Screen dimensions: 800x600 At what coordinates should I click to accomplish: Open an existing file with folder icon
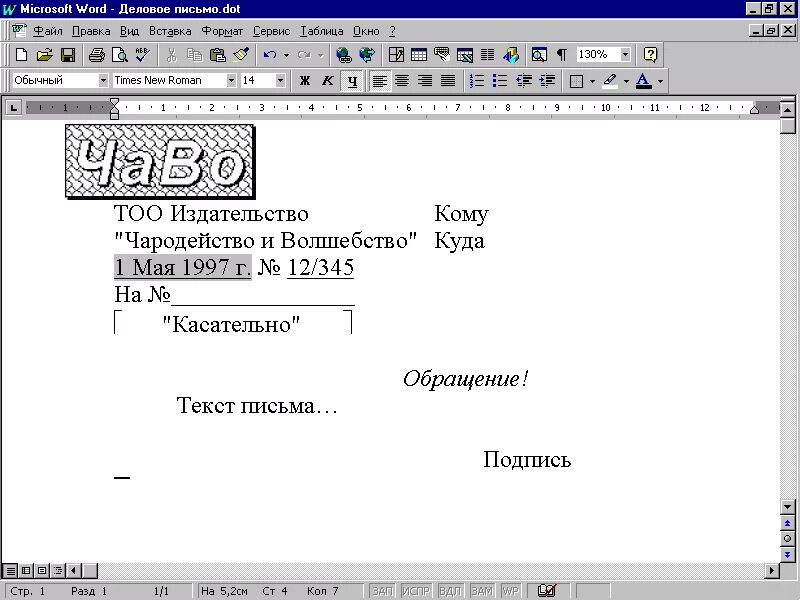click(45, 55)
